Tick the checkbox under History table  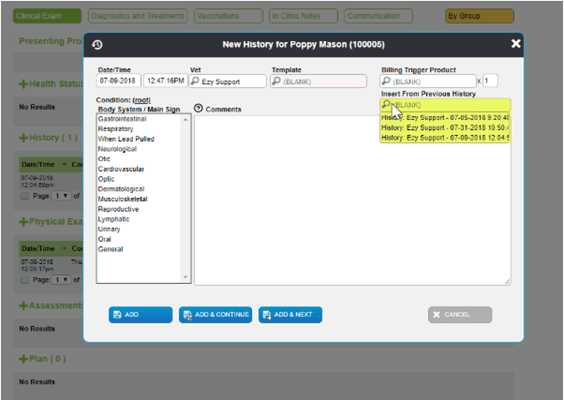pyautogui.click(x=24, y=196)
